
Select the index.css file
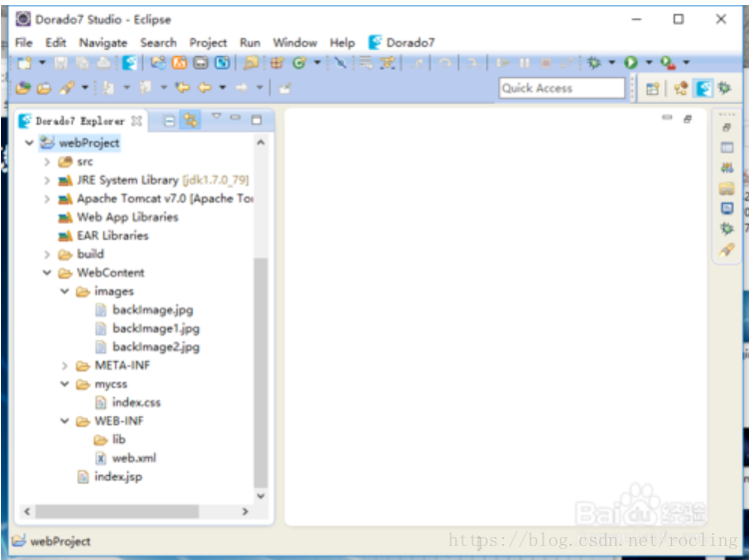(x=128, y=402)
